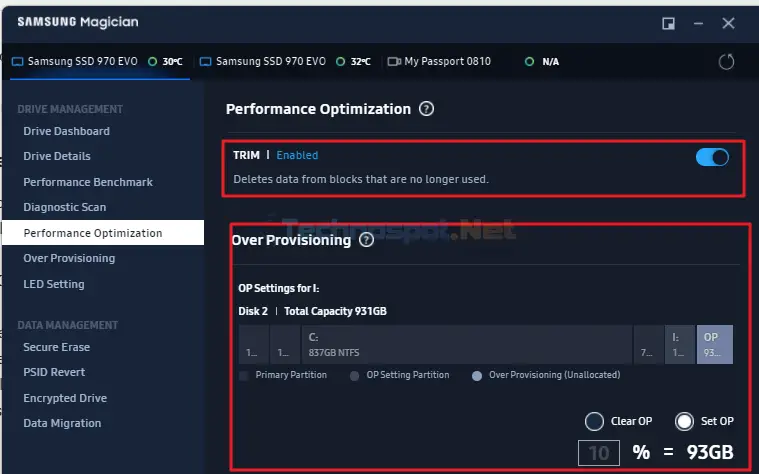Image resolution: width=759 pixels, height=474 pixels.
Task: Minimize the Samsung Magician window
Action: pos(698,23)
